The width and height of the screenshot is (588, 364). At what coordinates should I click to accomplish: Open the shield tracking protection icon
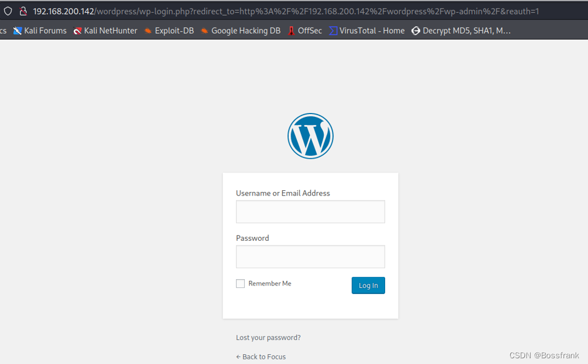(x=8, y=11)
